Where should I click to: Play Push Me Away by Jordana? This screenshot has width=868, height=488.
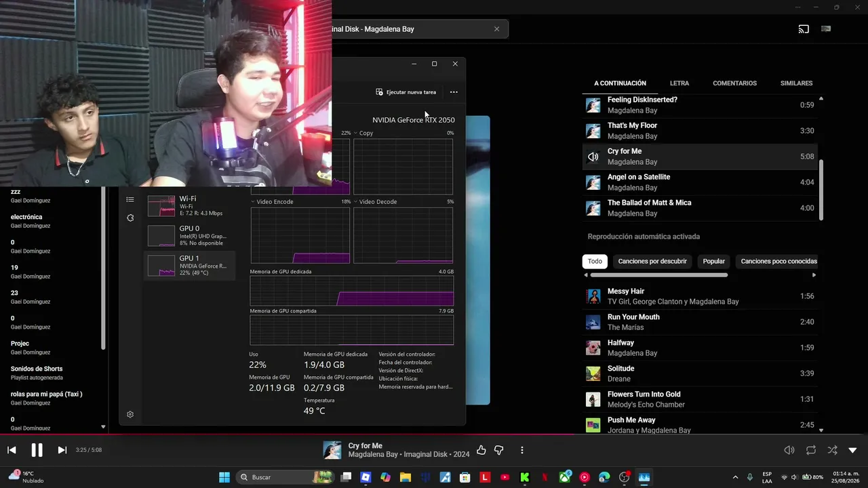point(700,425)
